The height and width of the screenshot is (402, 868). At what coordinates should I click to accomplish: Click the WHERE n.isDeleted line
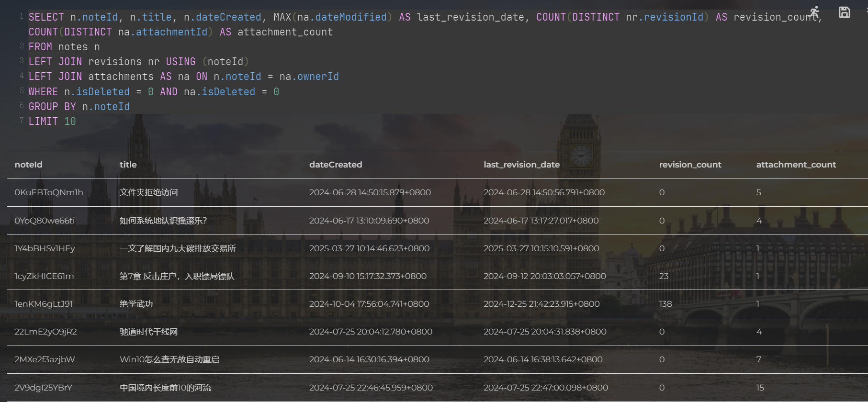tap(154, 92)
